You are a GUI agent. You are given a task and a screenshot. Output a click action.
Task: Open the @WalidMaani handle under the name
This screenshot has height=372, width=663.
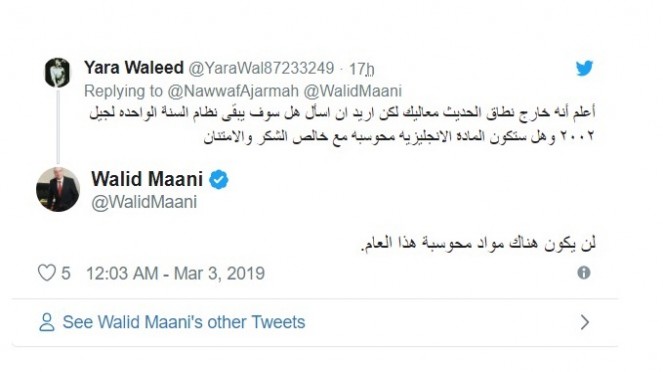click(x=144, y=202)
